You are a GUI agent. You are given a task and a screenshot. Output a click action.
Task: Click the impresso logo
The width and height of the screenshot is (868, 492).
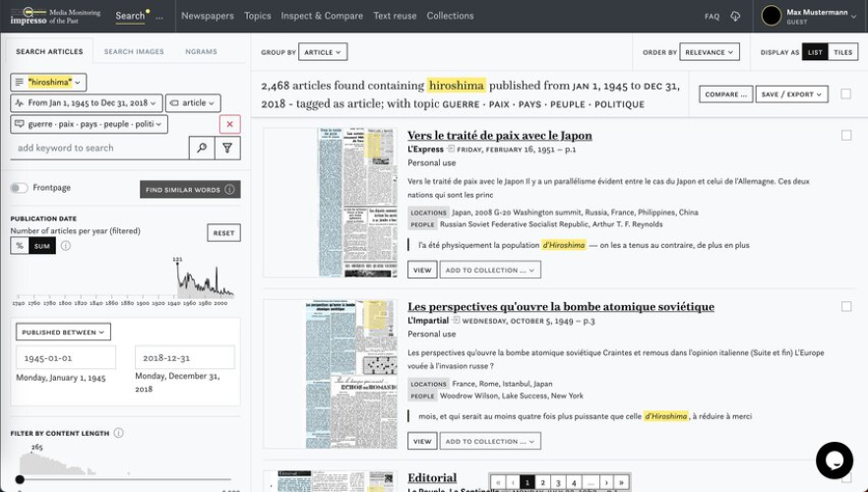[x=55, y=16]
